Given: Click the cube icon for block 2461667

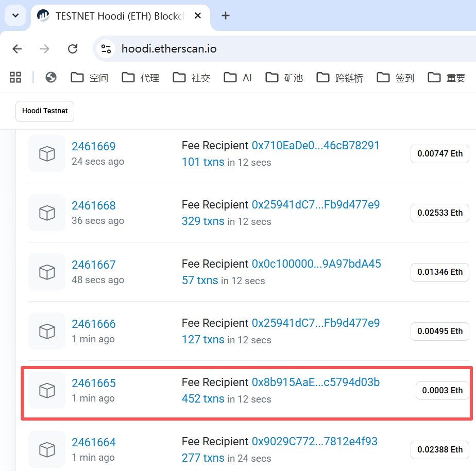Looking at the screenshot, I should pyautogui.click(x=47, y=272).
